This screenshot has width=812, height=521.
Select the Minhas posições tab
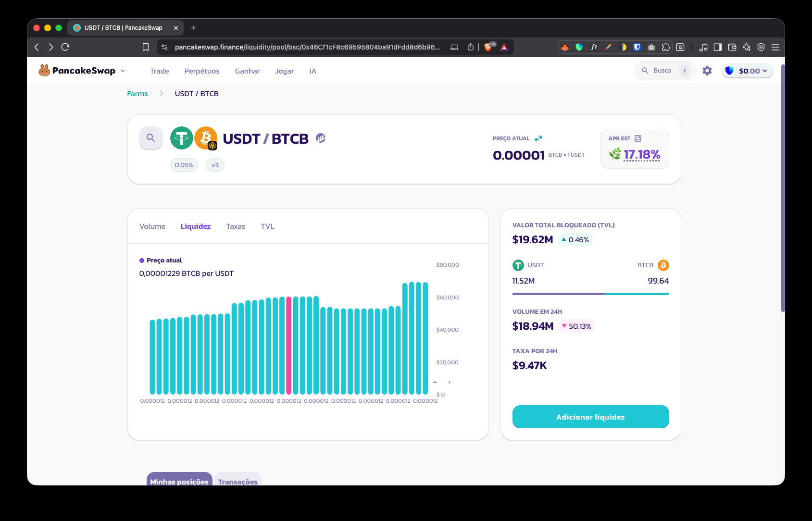179,479
